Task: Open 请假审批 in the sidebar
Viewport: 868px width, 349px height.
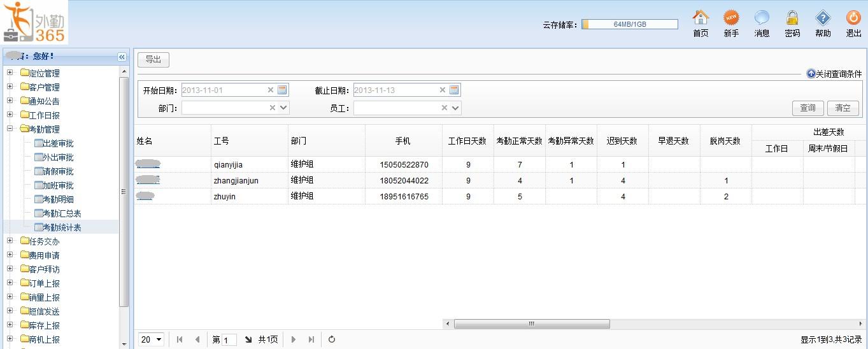Action: tap(58, 171)
